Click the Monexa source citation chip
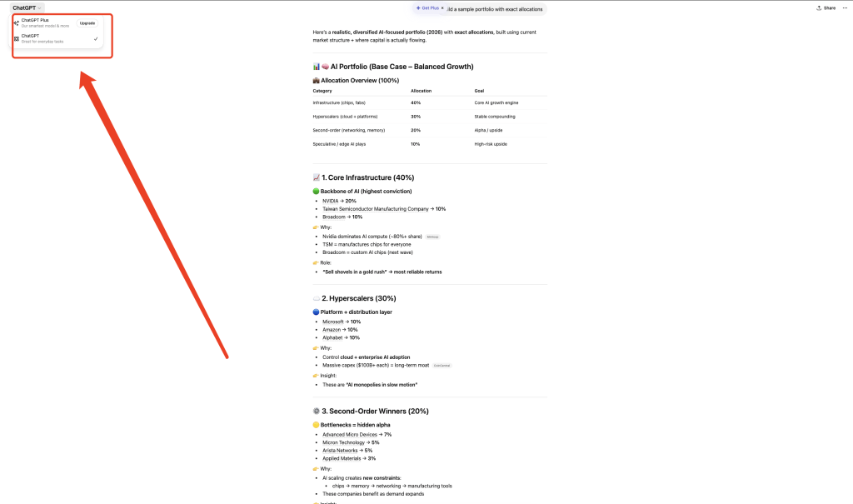This screenshot has height=504, width=853. click(x=432, y=237)
